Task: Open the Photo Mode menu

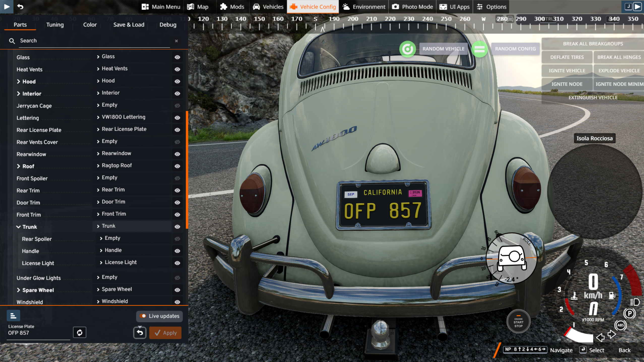Action: 412,7
